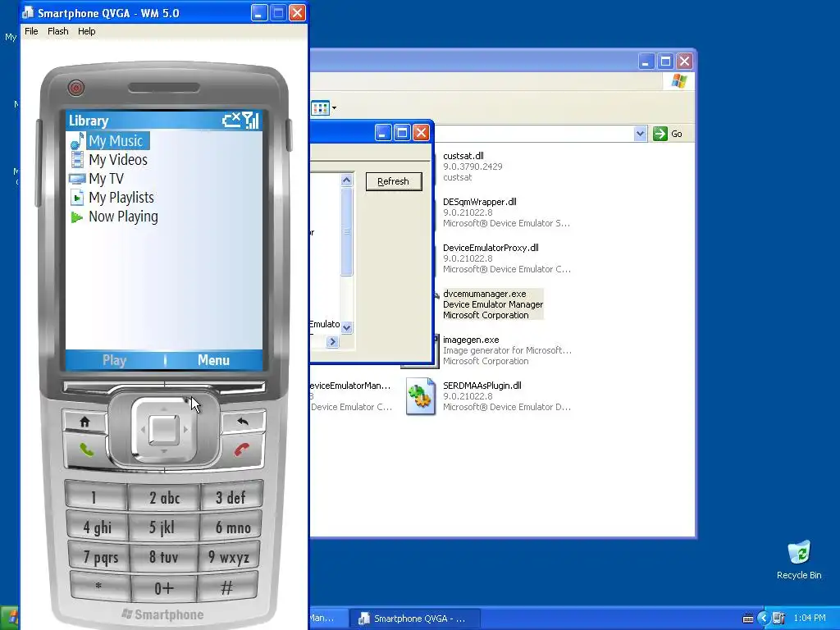The image size is (840, 630).
Task: Click Smartphone QVGA taskbar button
Action: [x=415, y=619]
